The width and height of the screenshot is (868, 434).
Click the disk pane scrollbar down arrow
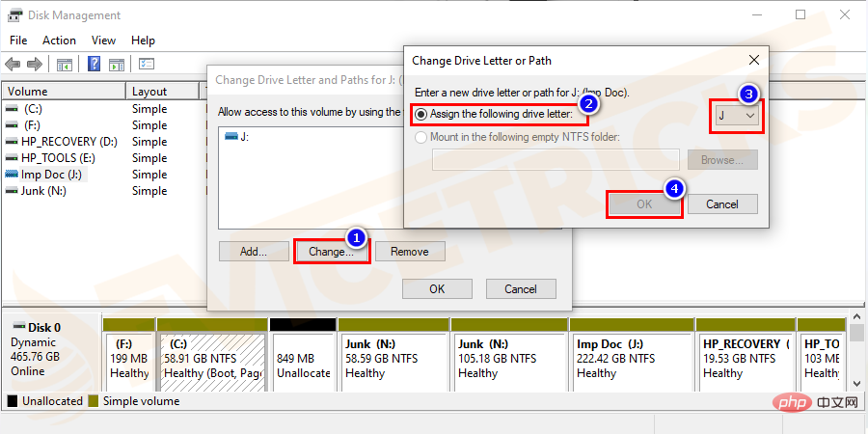pyautogui.click(x=856, y=384)
